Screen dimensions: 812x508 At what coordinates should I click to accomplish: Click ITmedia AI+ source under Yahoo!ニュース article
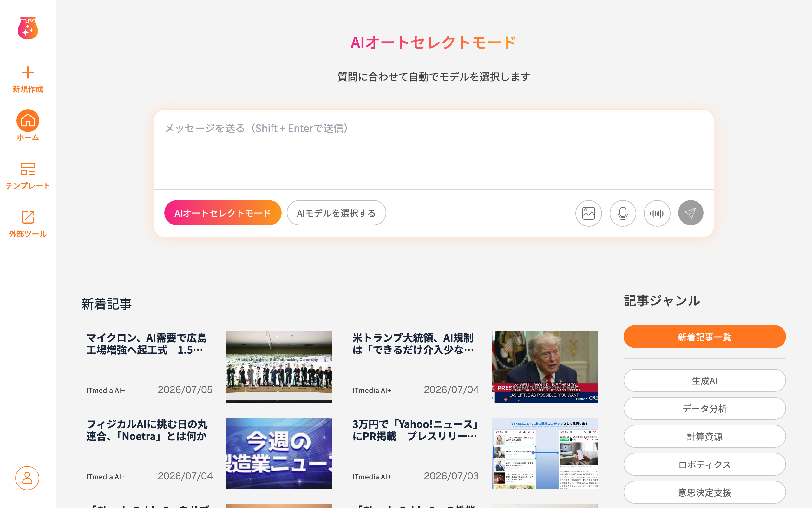[x=371, y=477]
